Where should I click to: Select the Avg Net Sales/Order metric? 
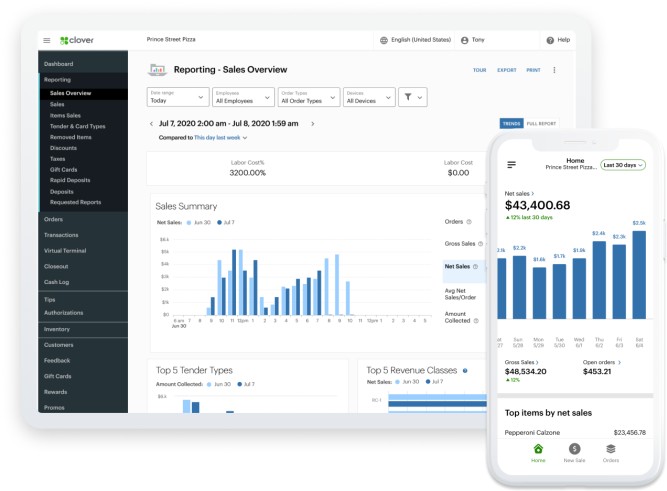point(460,294)
